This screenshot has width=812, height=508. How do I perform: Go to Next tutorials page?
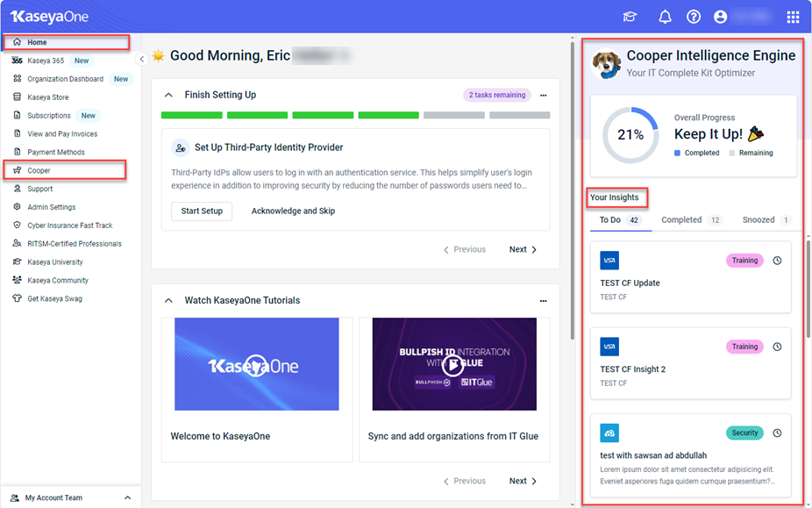point(523,481)
